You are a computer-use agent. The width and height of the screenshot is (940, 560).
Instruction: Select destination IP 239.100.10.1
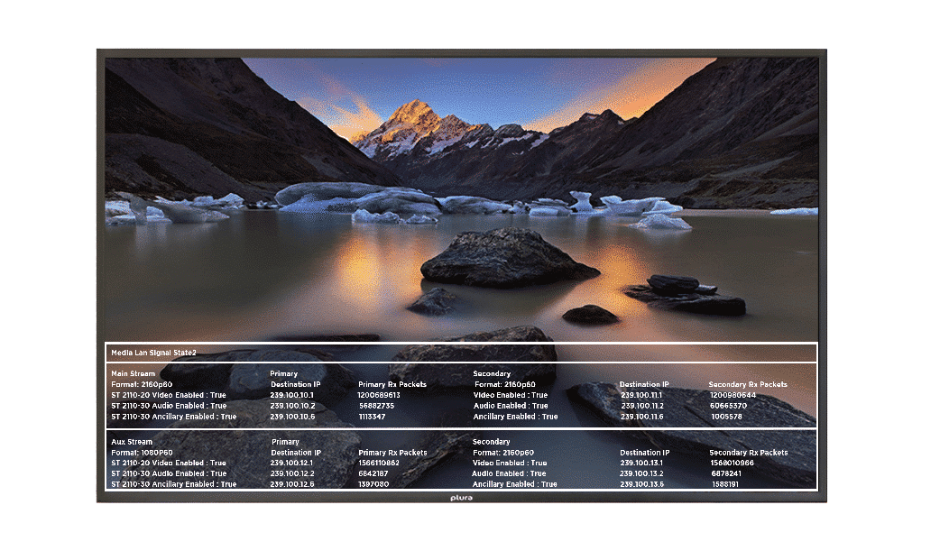tap(292, 395)
